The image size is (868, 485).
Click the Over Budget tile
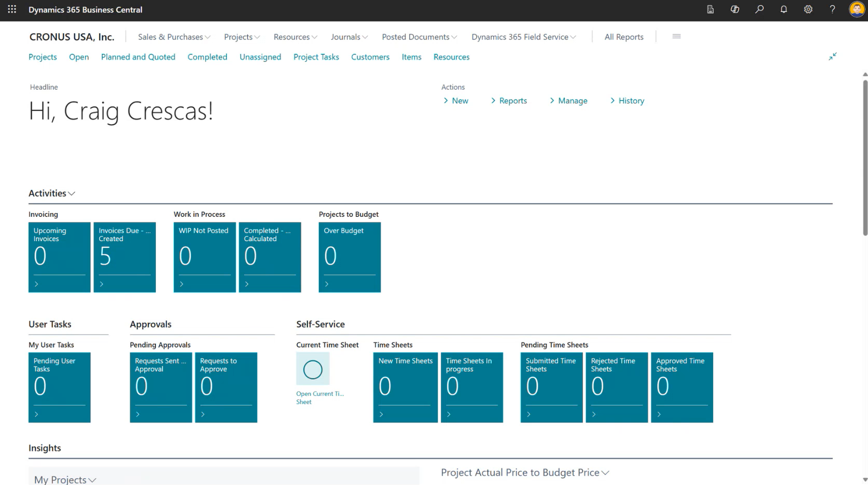349,257
